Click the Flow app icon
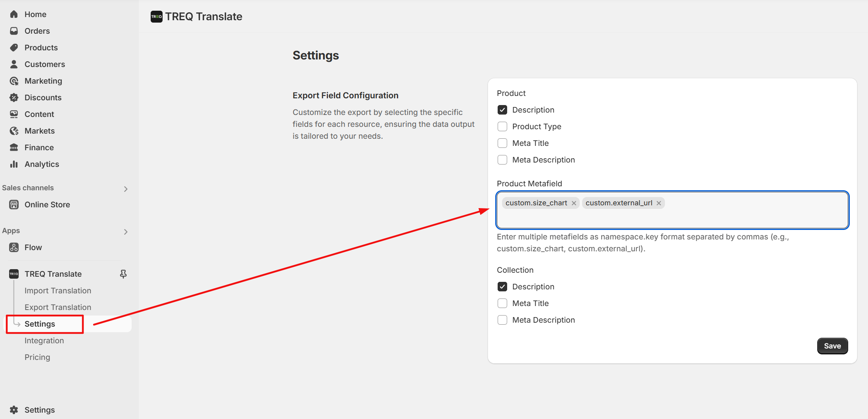 click(14, 247)
